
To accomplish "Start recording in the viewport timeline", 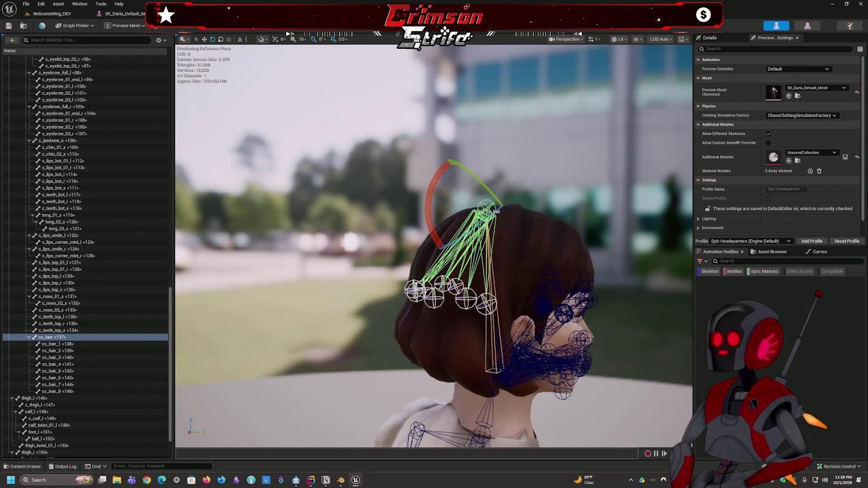I will pos(648,453).
